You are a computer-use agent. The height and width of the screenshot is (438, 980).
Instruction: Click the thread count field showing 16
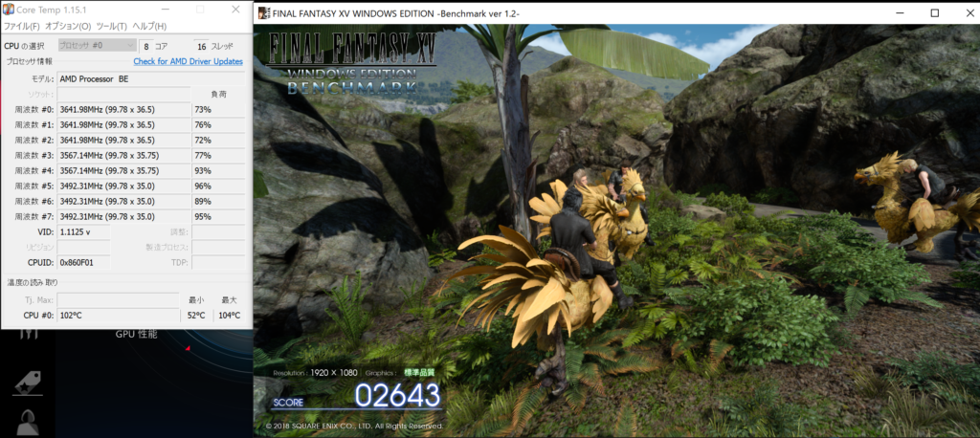(201, 46)
